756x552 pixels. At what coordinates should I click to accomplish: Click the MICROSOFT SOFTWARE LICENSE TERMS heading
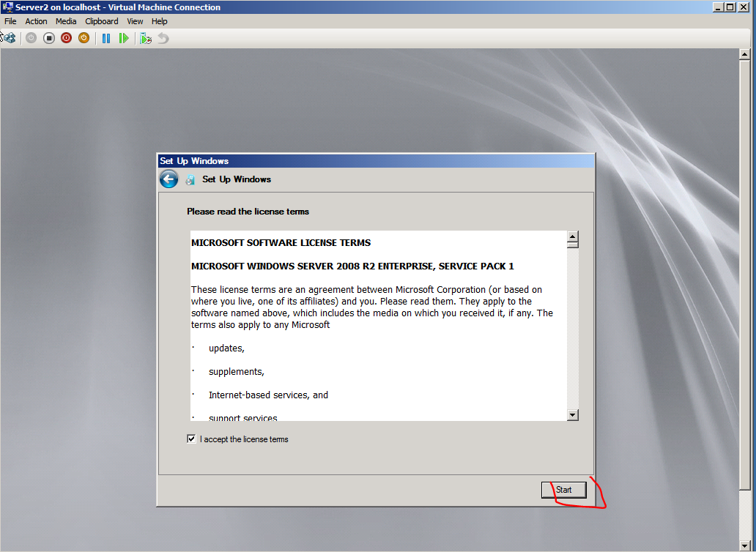(x=281, y=243)
